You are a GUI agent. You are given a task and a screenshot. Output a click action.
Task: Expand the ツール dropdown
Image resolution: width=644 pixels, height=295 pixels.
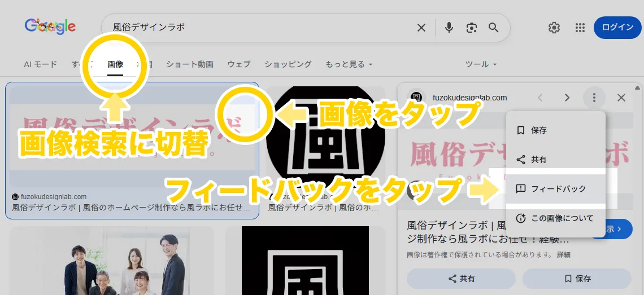[x=481, y=64]
